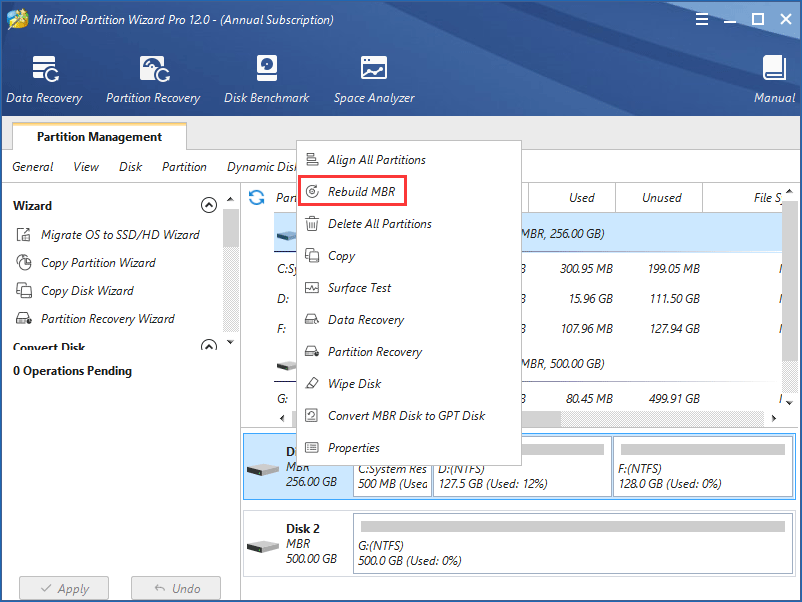Click the Align All Partitions icon
Screen dimensions: 802x602
click(312, 160)
